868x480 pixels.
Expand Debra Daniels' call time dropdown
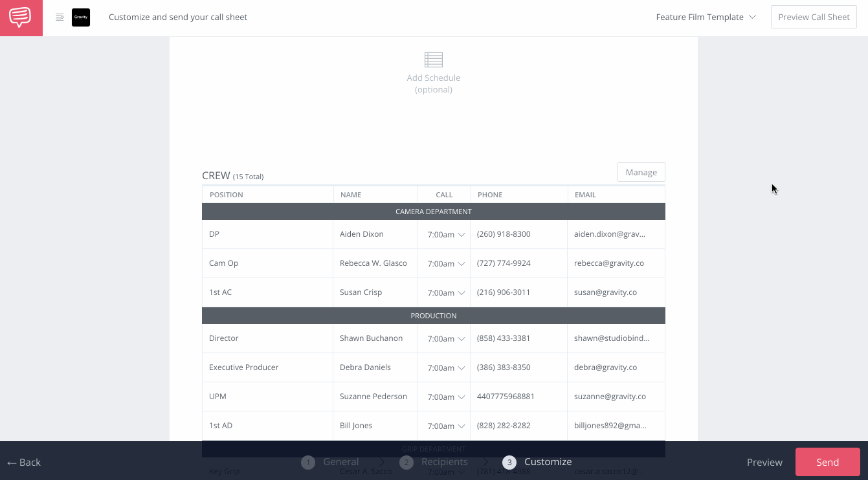[x=444, y=367]
